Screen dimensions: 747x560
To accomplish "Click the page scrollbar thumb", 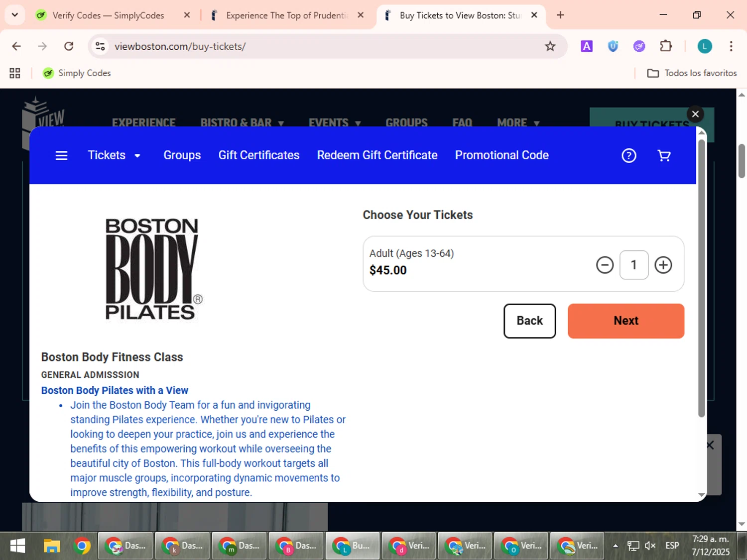I will (742, 160).
